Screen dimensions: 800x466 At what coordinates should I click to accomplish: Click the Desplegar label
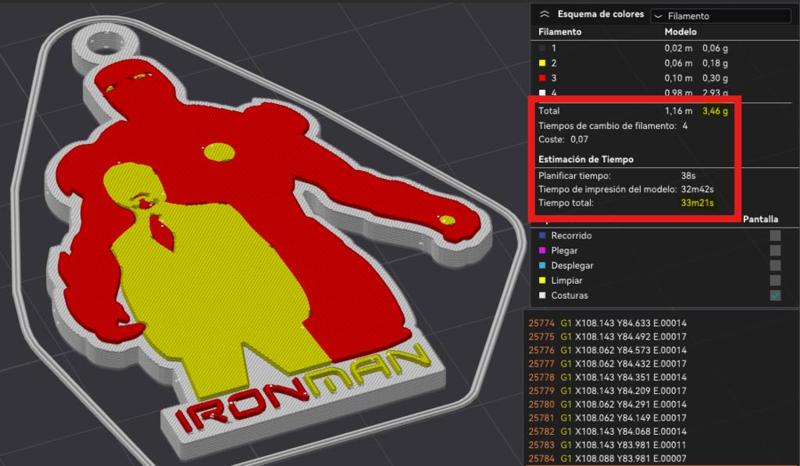click(x=572, y=265)
